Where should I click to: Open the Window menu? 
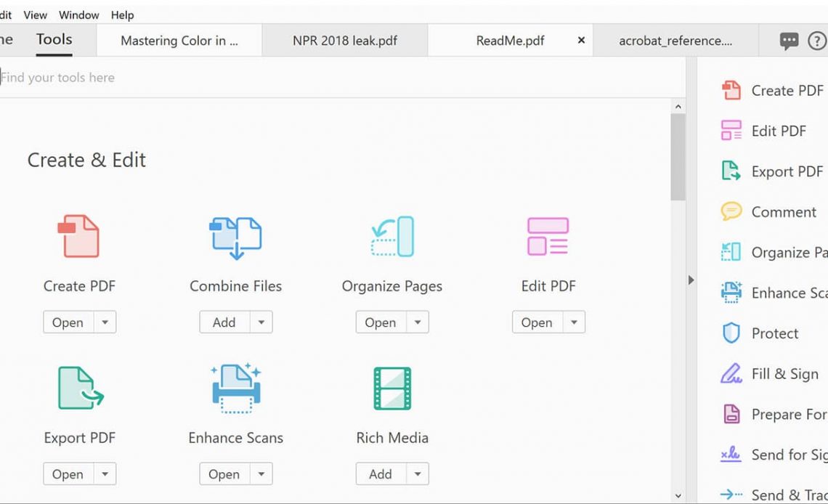79,15
